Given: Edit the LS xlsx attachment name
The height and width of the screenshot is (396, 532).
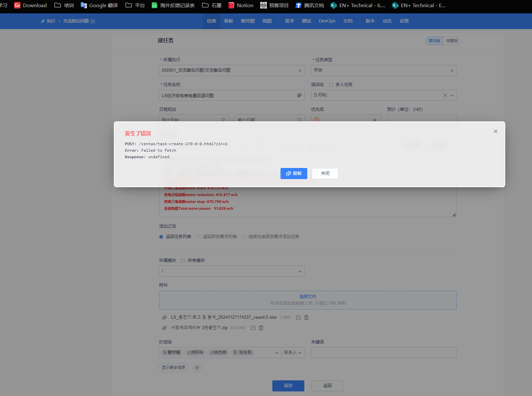Looking at the screenshot, I should [298, 317].
